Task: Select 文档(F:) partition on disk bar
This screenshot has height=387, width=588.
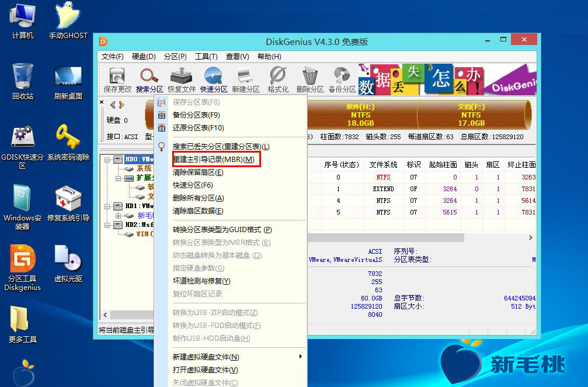Action: click(x=471, y=115)
